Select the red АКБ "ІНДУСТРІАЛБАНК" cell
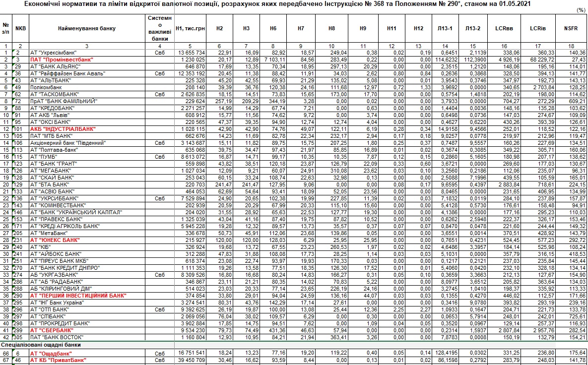Viewport: 588px width, 365px height. 87,129
